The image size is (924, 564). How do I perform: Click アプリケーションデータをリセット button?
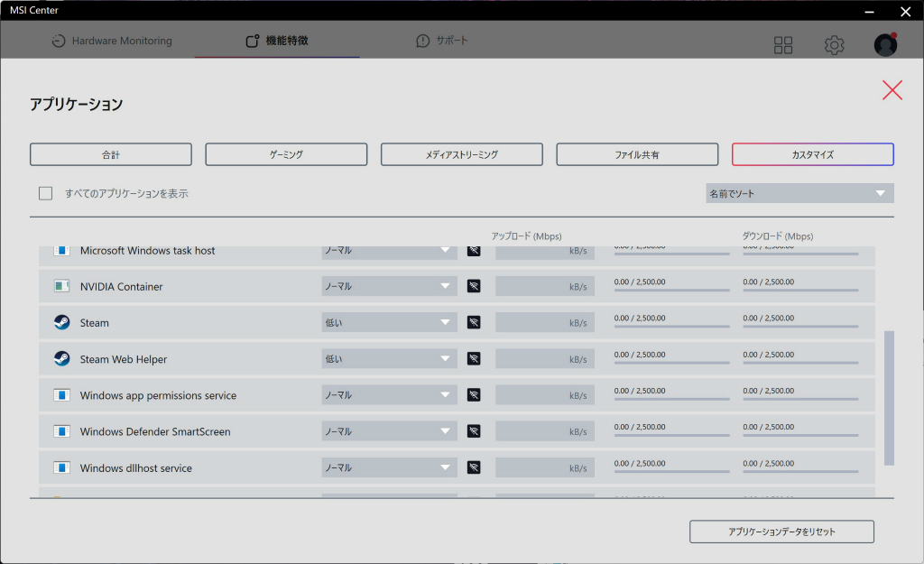coord(781,531)
